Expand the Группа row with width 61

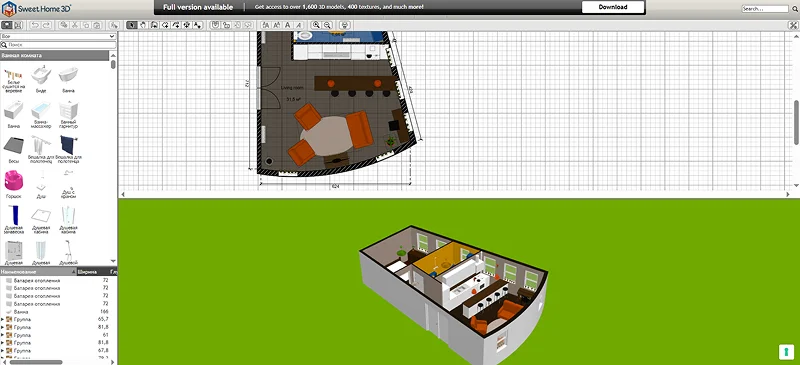[3, 335]
